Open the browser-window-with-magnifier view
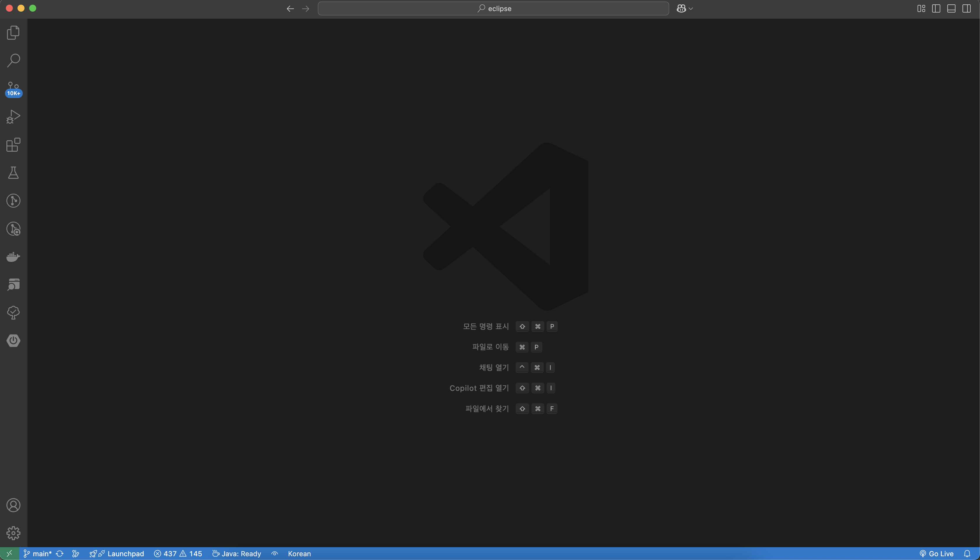 pos(13,285)
